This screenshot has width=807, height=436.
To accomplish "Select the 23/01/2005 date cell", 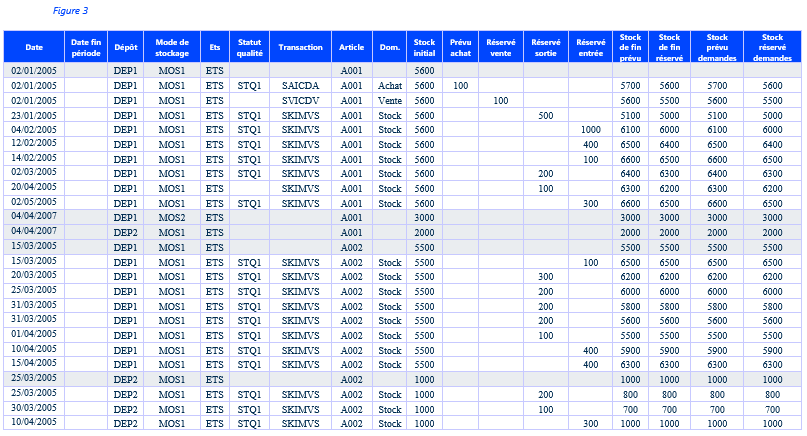I will point(34,115).
